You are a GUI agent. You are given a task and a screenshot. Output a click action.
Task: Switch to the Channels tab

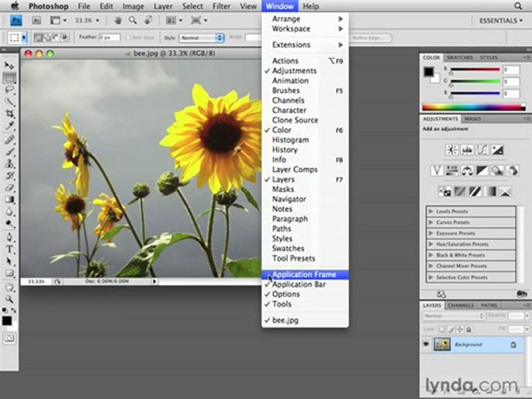coord(461,305)
